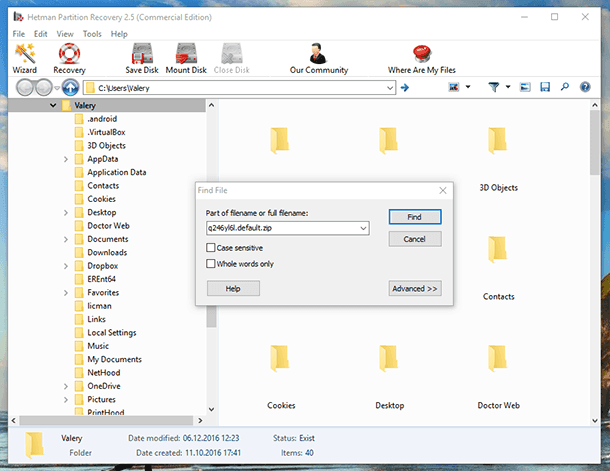Open the Doctor Web folder icon in main pane
Screen dimensions: 610x471
tap(498, 358)
